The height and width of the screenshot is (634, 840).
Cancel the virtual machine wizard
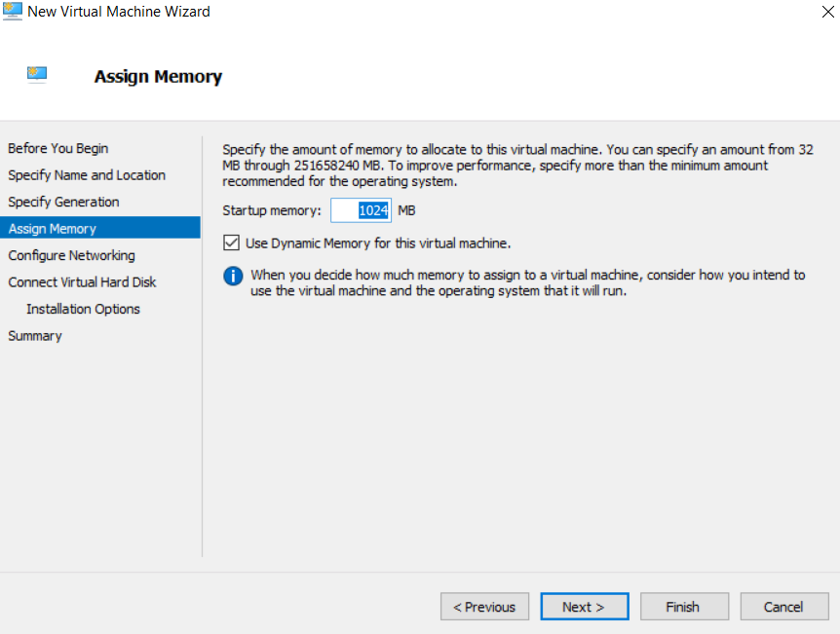pyautogui.click(x=783, y=607)
